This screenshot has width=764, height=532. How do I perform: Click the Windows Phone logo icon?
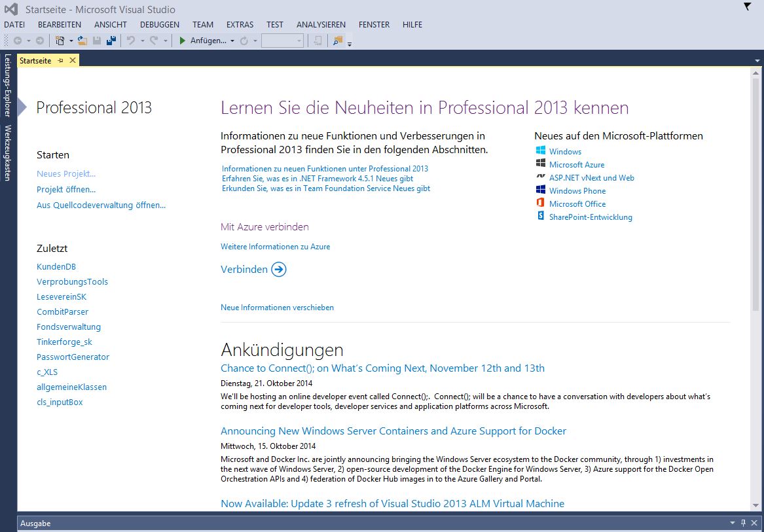pyautogui.click(x=540, y=190)
